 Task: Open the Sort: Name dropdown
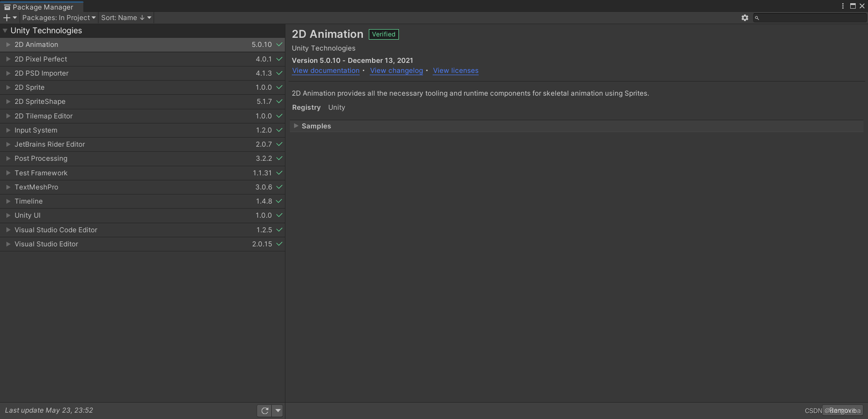126,18
